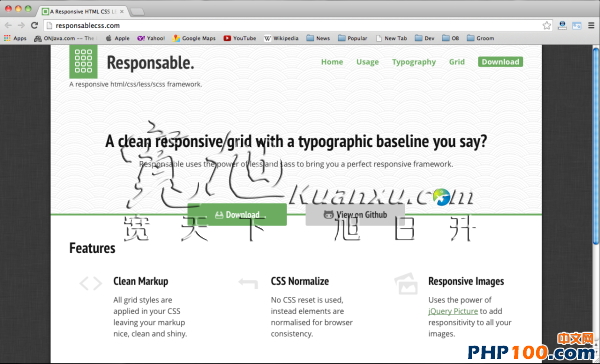Expand the OB bookmarks folder
Image resolution: width=600 pixels, height=364 pixels.
coord(451,38)
